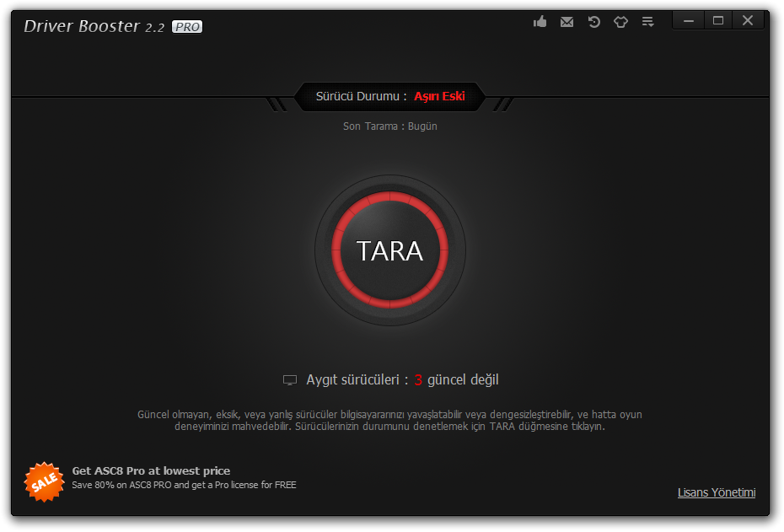The height and width of the screenshot is (532, 784).
Task: Click the PRO badge beside title
Action: 187,26
